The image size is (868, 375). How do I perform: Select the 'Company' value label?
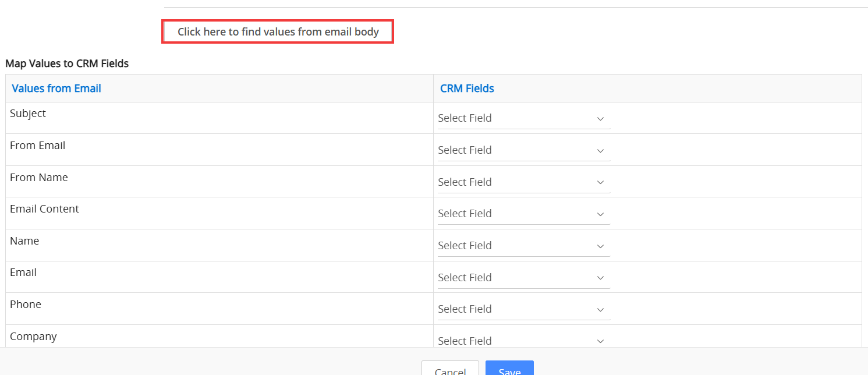coord(33,337)
